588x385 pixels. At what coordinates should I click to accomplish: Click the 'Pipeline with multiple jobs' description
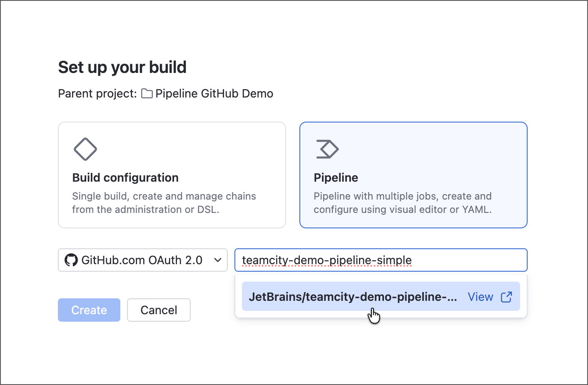pyautogui.click(x=403, y=202)
